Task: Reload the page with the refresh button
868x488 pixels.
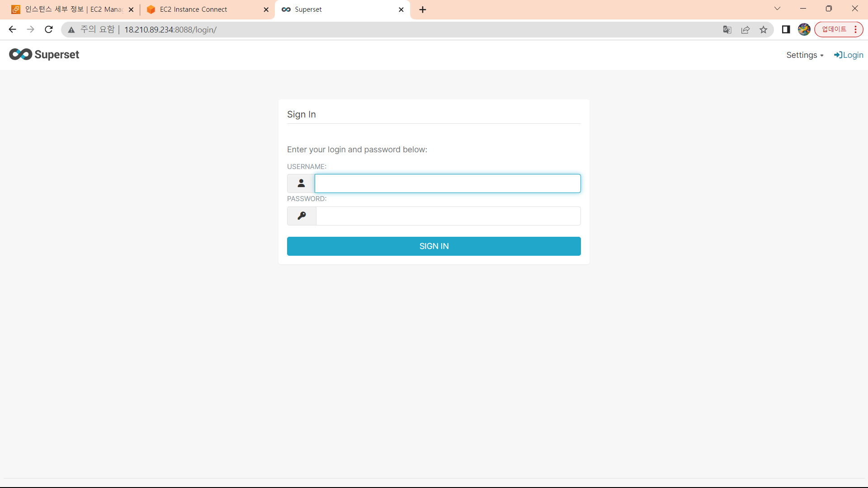Action: pyautogui.click(x=49, y=30)
